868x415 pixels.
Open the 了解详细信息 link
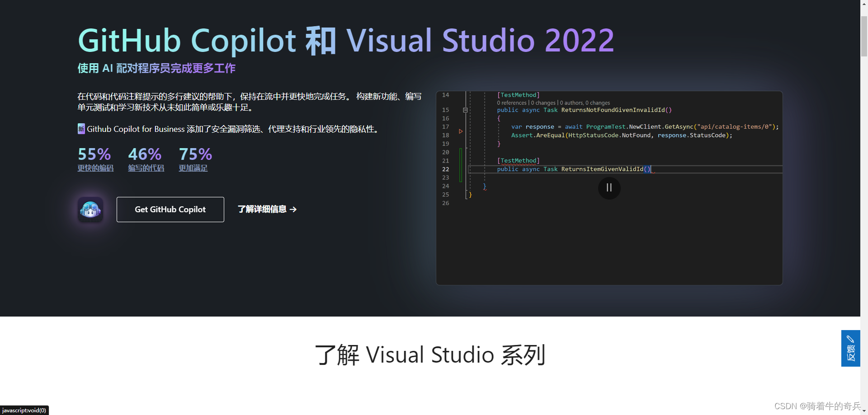point(267,210)
